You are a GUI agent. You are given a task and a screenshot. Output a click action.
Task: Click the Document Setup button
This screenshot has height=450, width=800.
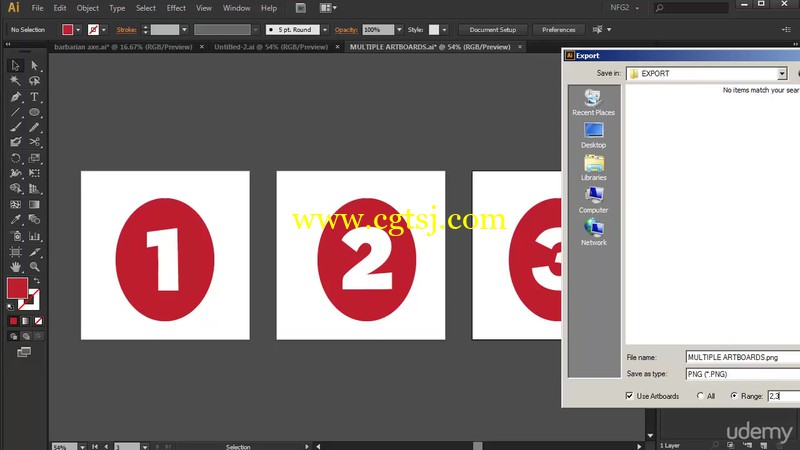(492, 30)
